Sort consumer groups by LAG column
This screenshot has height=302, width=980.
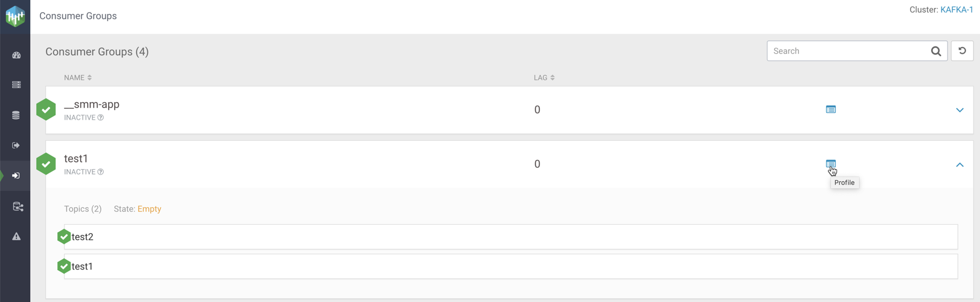(544, 78)
